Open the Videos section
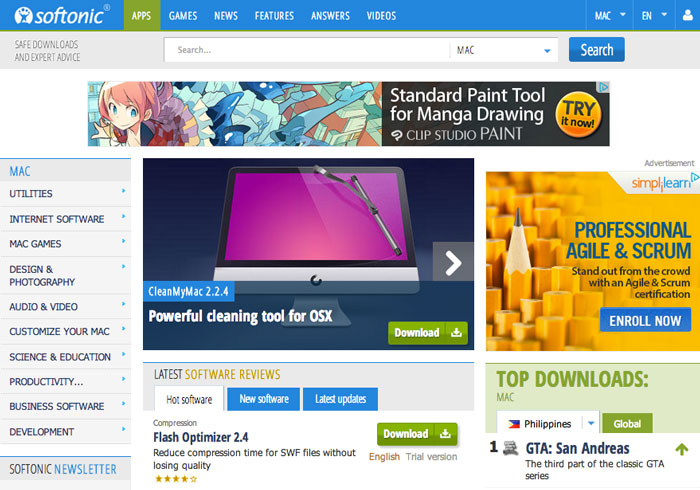The image size is (700, 490). 381,16
